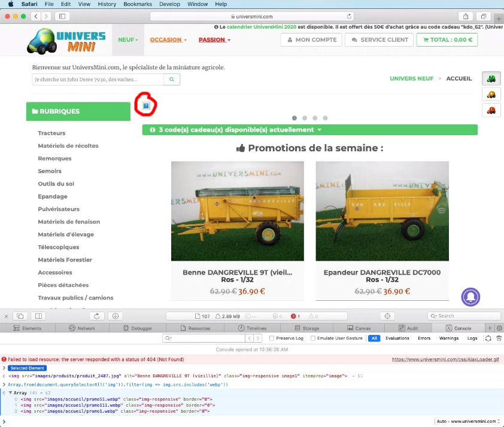
Task: Switch to the Audit tab
Action: tap(408, 328)
